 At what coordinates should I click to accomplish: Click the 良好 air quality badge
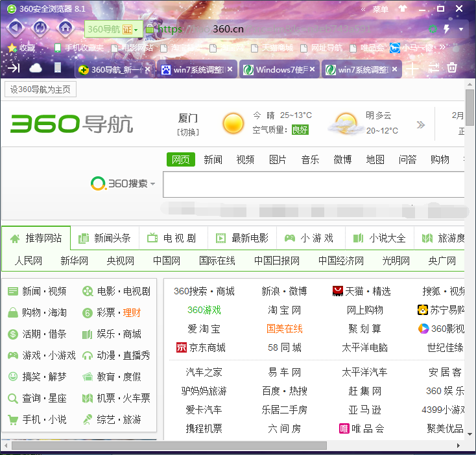[300, 130]
